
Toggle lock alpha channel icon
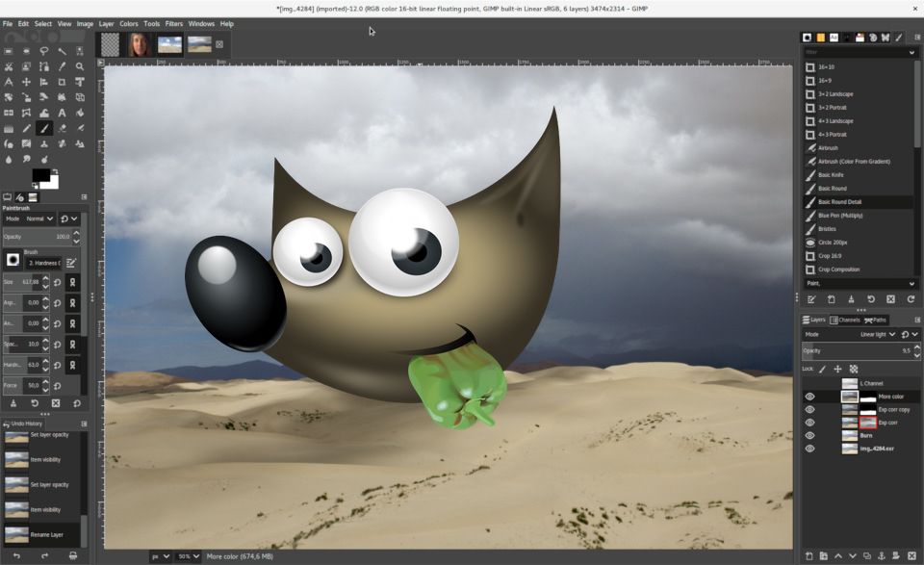pos(854,369)
